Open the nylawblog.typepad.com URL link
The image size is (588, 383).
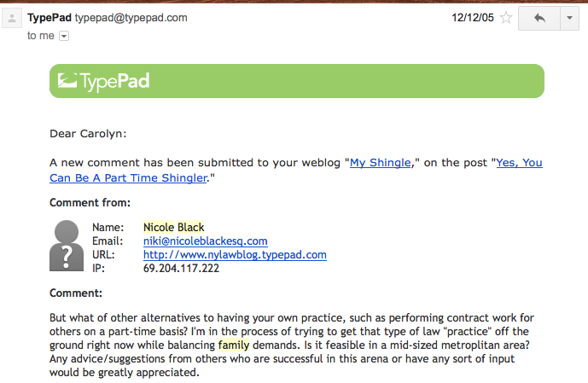click(x=235, y=255)
